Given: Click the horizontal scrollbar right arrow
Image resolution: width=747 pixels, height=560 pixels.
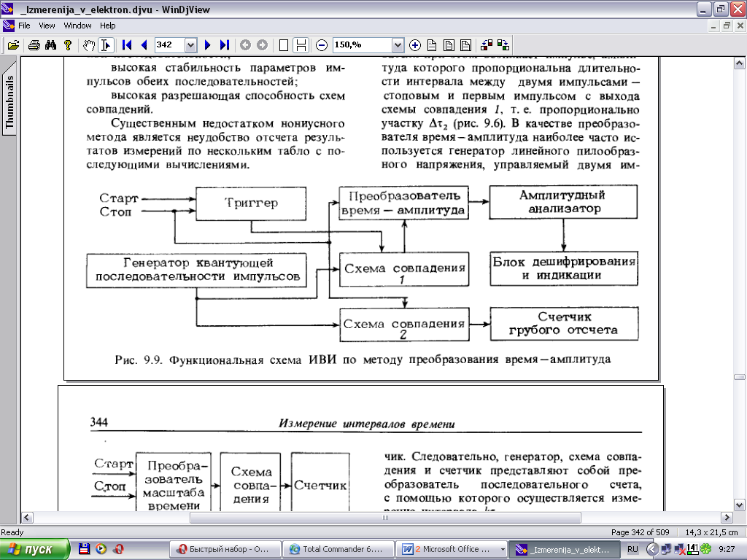Looking at the screenshot, I should (x=727, y=517).
